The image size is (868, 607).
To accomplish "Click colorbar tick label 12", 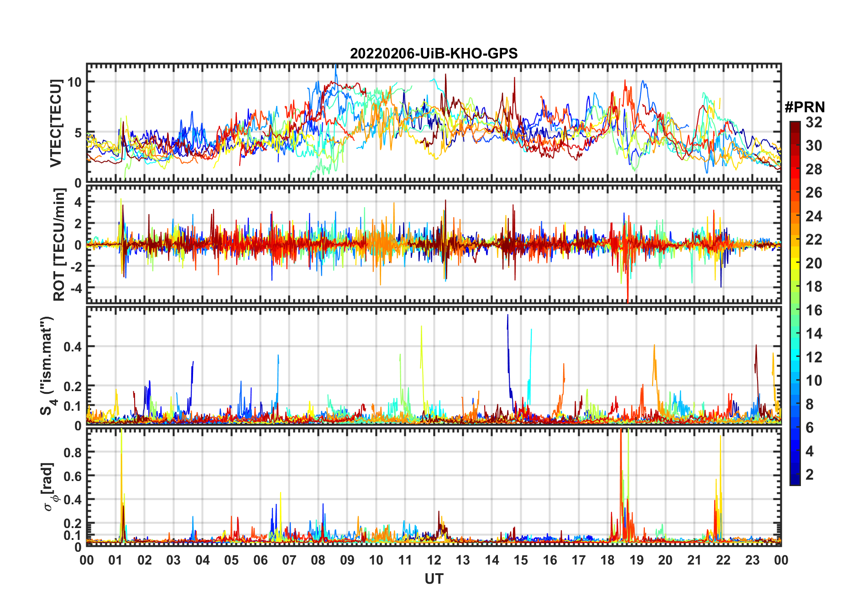I will [x=814, y=357].
